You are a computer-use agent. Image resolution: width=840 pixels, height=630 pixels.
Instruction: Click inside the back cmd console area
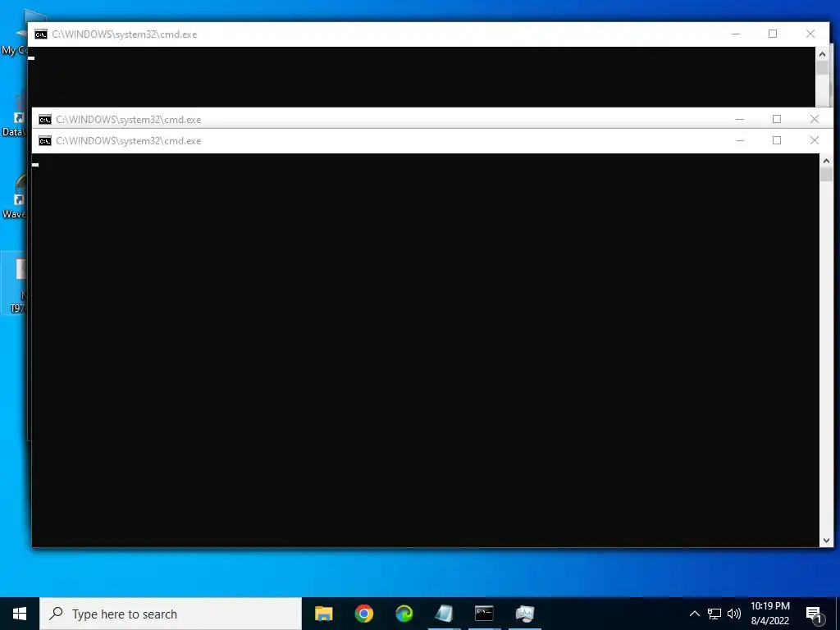coord(422,77)
